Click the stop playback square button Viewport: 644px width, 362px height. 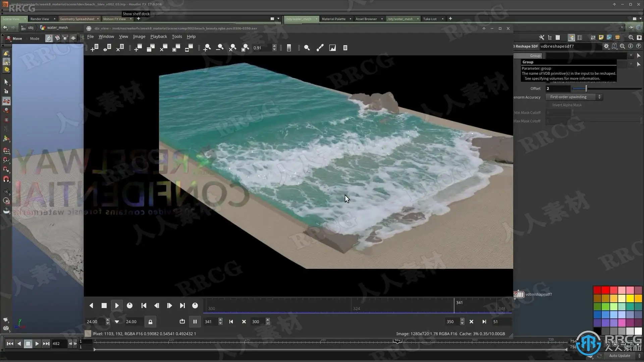click(x=104, y=306)
